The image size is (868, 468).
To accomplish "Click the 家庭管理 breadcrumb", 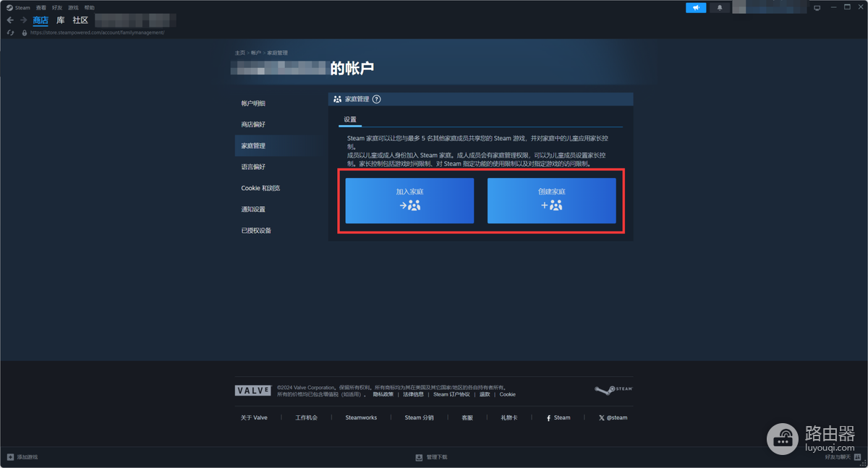I will click(x=277, y=53).
